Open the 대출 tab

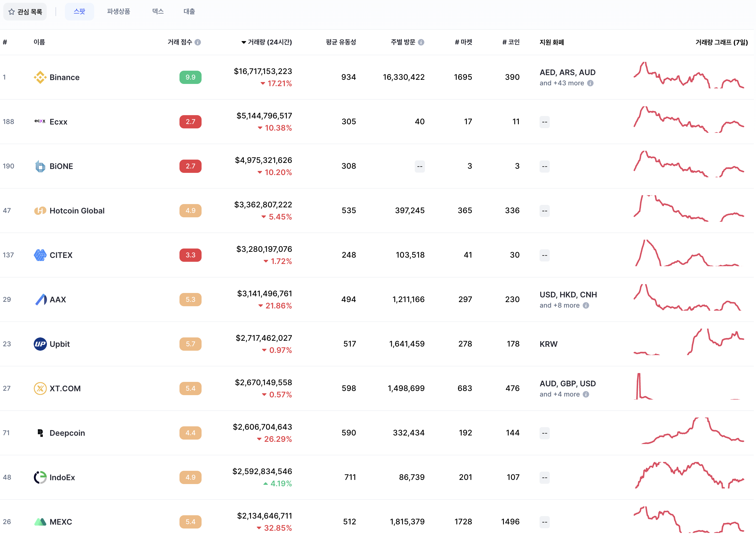pos(189,12)
